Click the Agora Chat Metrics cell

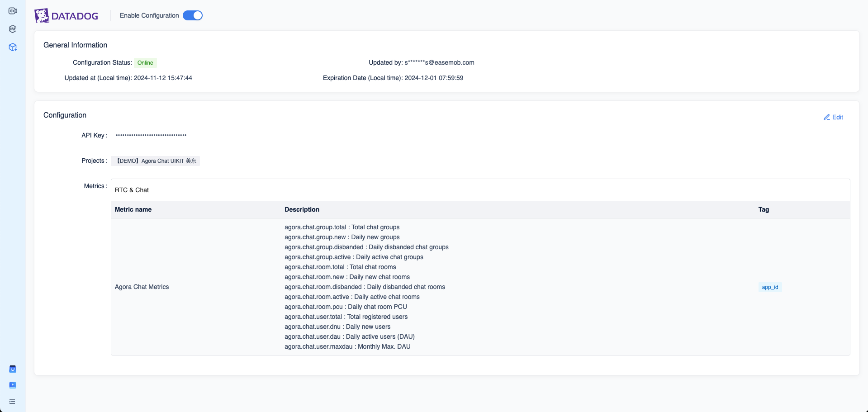[142, 287]
